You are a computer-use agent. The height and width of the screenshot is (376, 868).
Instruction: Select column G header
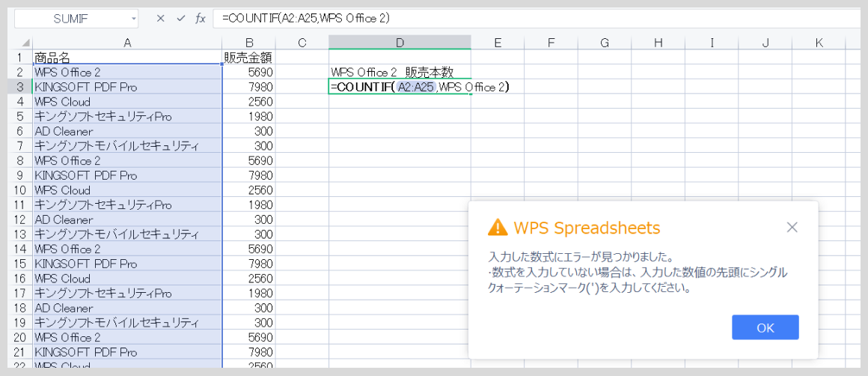(x=605, y=43)
